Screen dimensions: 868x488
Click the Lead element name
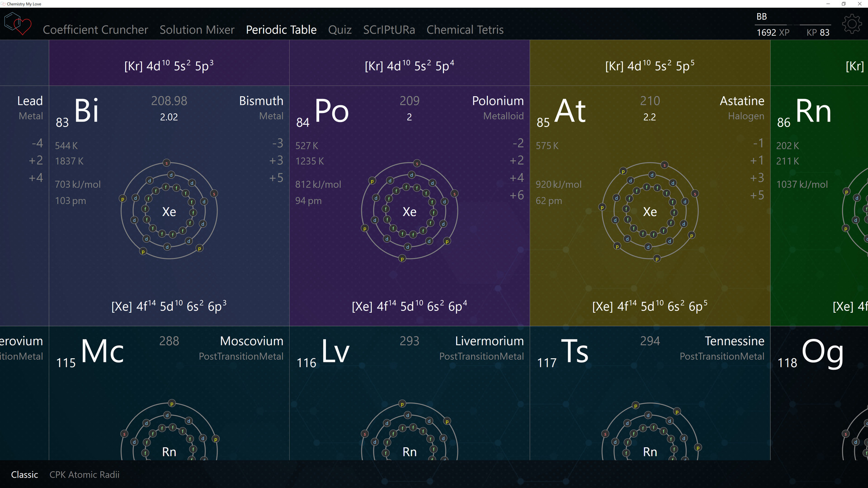(30, 101)
